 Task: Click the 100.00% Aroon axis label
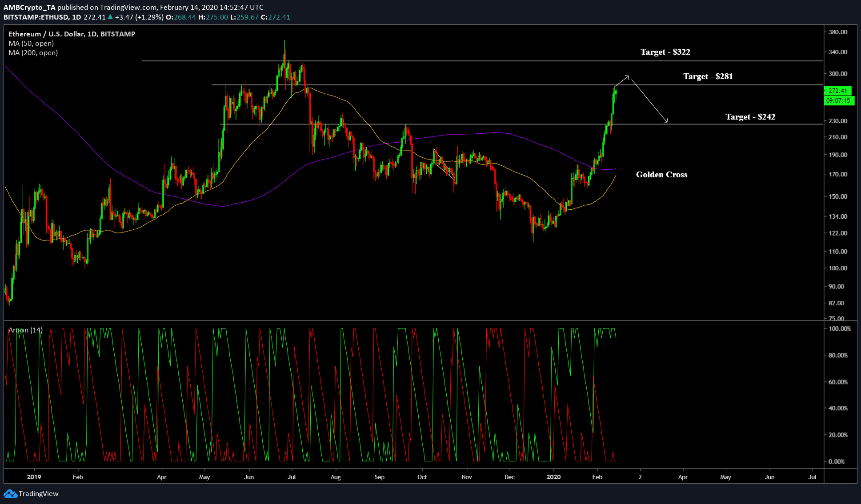coord(840,329)
